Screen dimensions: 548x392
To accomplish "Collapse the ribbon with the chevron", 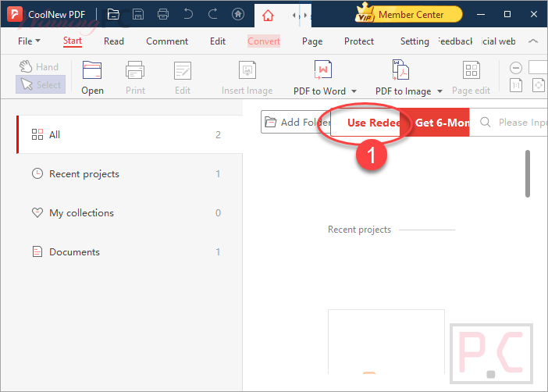I will [x=533, y=41].
